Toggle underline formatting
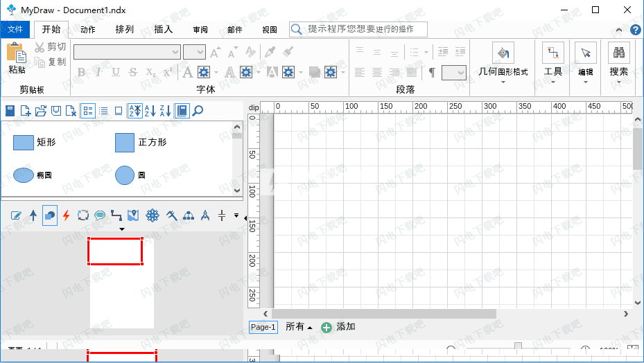 pyautogui.click(x=116, y=73)
